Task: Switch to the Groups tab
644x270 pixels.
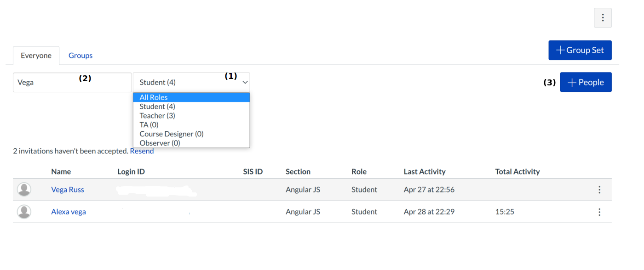Action: 80,56
